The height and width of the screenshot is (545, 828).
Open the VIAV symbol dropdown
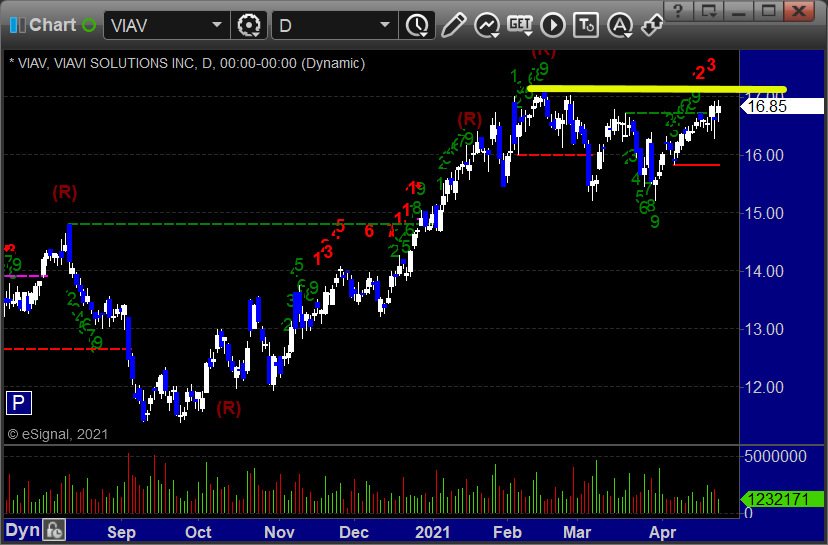coord(217,25)
